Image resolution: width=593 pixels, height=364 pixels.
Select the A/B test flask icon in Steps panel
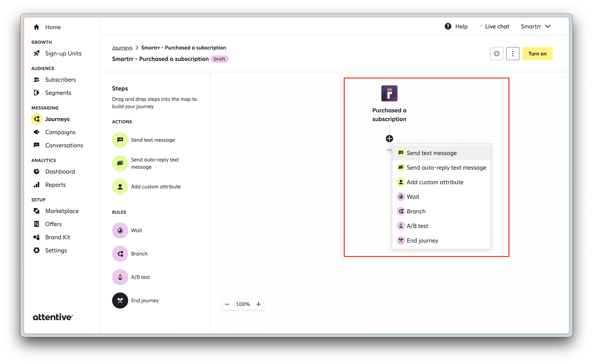(120, 277)
